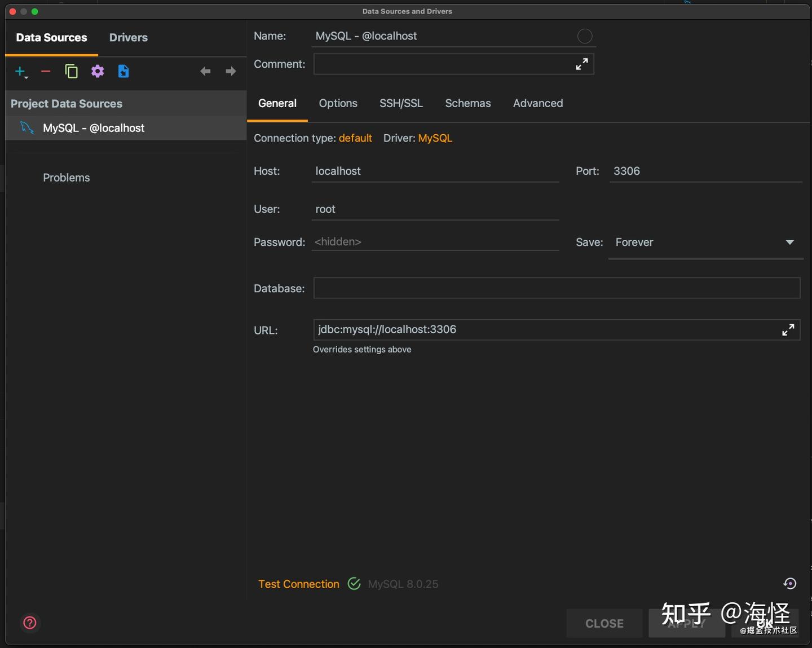Navigate forward with the right arrow

coord(230,71)
